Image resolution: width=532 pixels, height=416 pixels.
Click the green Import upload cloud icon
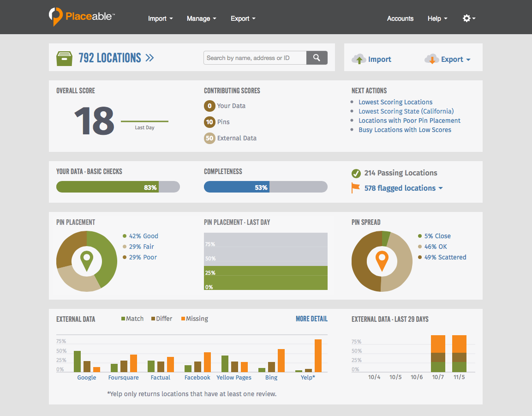pyautogui.click(x=359, y=59)
